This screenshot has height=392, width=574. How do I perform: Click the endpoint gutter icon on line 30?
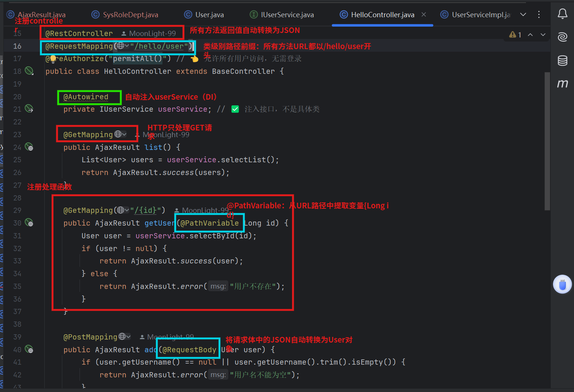29,223
